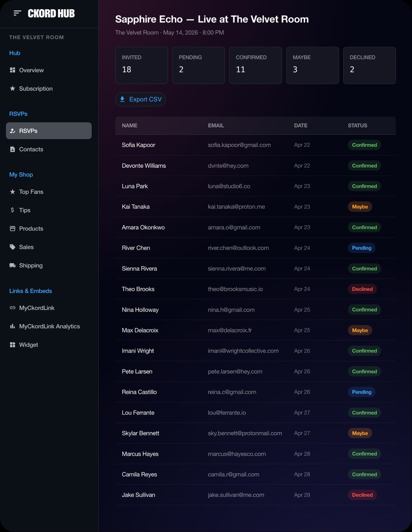The height and width of the screenshot is (532, 412).
Task: Click the STATUS column header
Action: click(358, 126)
